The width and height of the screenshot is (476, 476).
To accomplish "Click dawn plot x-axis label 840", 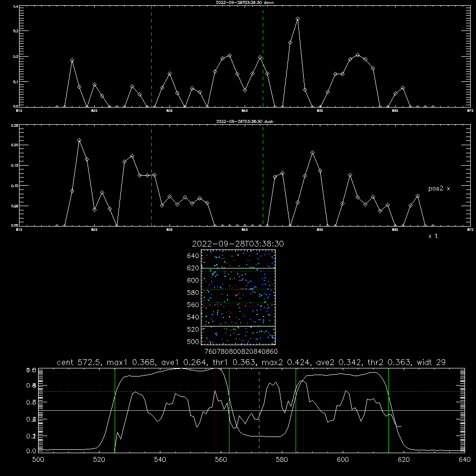I will [245, 111].
